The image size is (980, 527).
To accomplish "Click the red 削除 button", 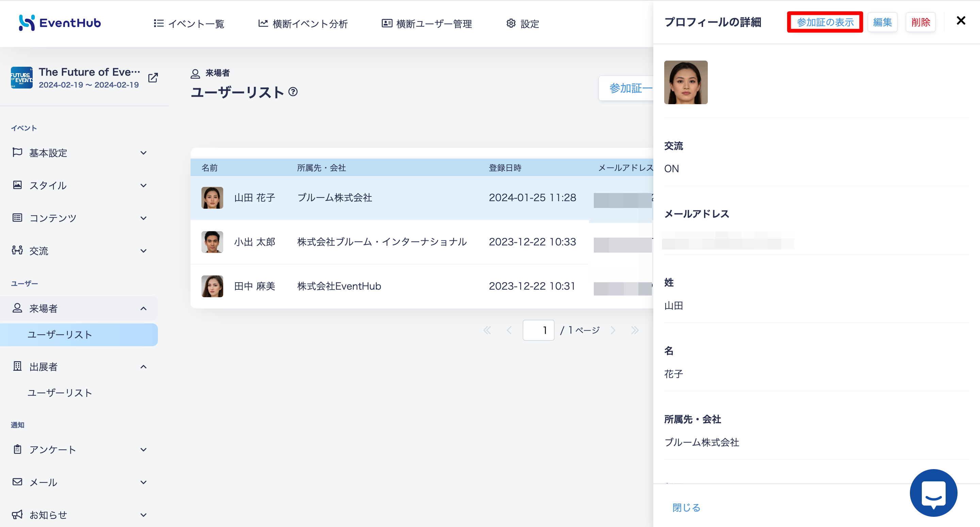I will pyautogui.click(x=920, y=22).
